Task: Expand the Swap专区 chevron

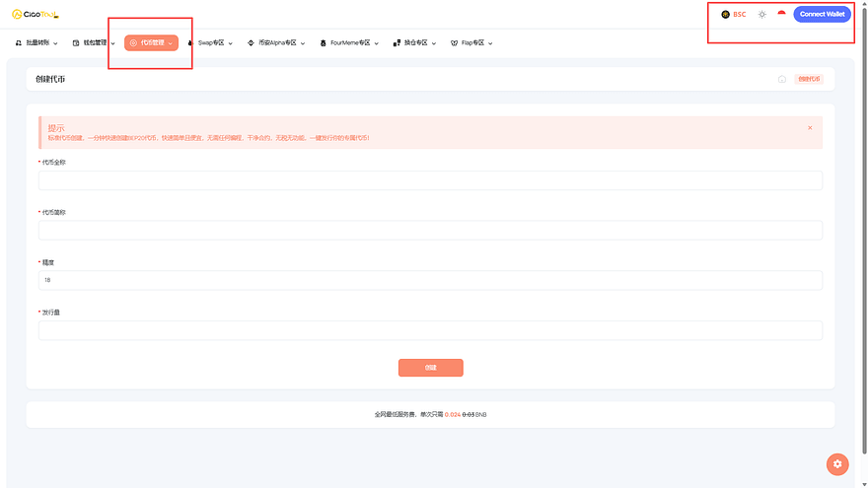Action: coord(230,43)
